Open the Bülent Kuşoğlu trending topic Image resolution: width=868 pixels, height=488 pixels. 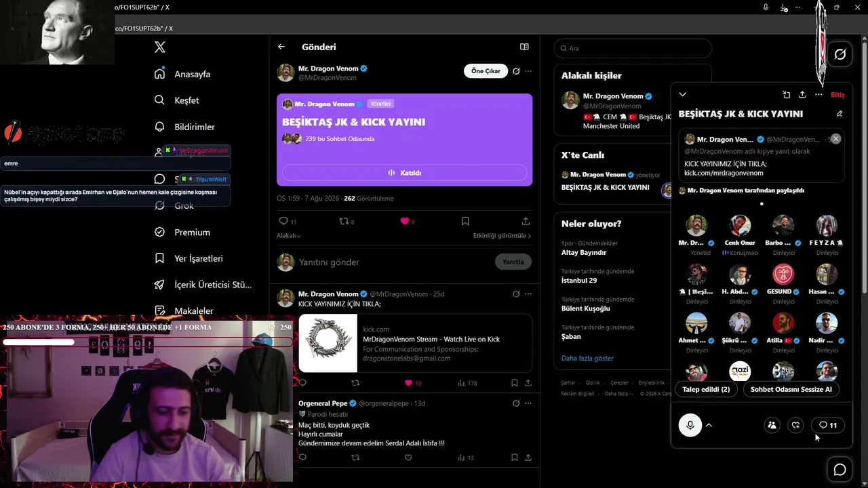point(586,308)
